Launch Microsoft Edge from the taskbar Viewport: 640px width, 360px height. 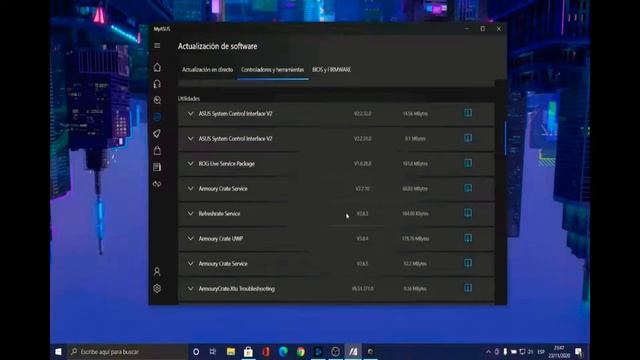click(x=283, y=351)
